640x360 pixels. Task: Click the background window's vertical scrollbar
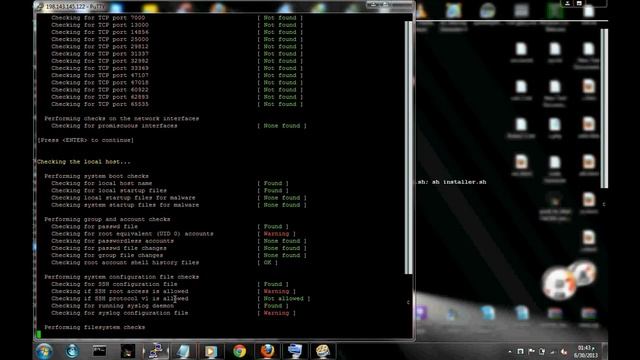[604, 108]
